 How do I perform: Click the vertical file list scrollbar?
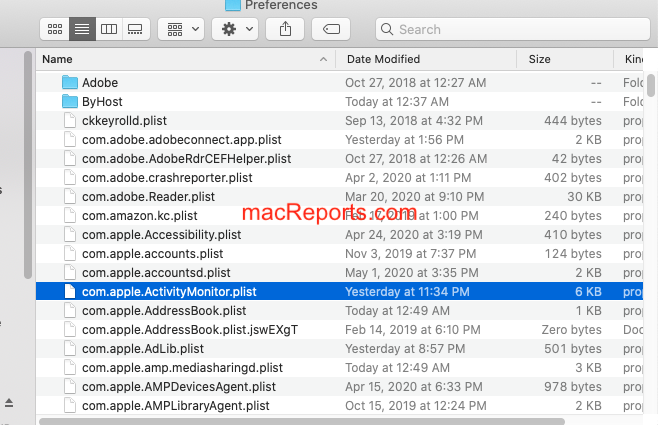(x=651, y=86)
